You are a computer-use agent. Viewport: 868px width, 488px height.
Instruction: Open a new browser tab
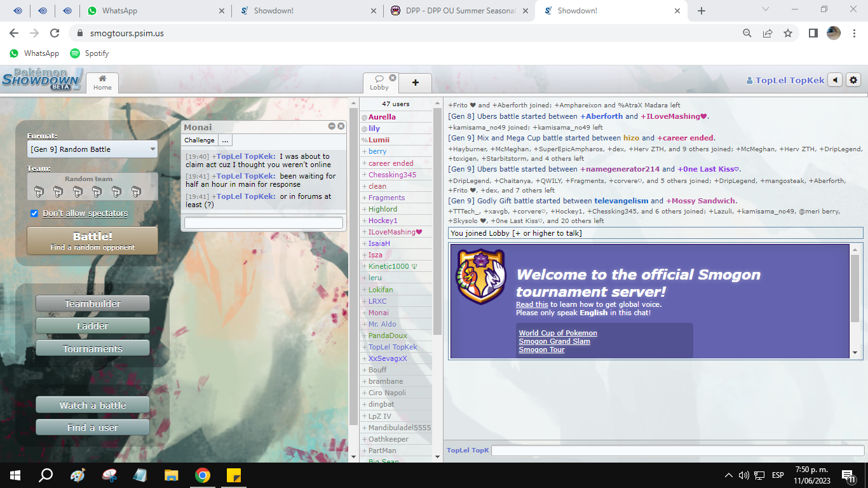click(x=702, y=11)
